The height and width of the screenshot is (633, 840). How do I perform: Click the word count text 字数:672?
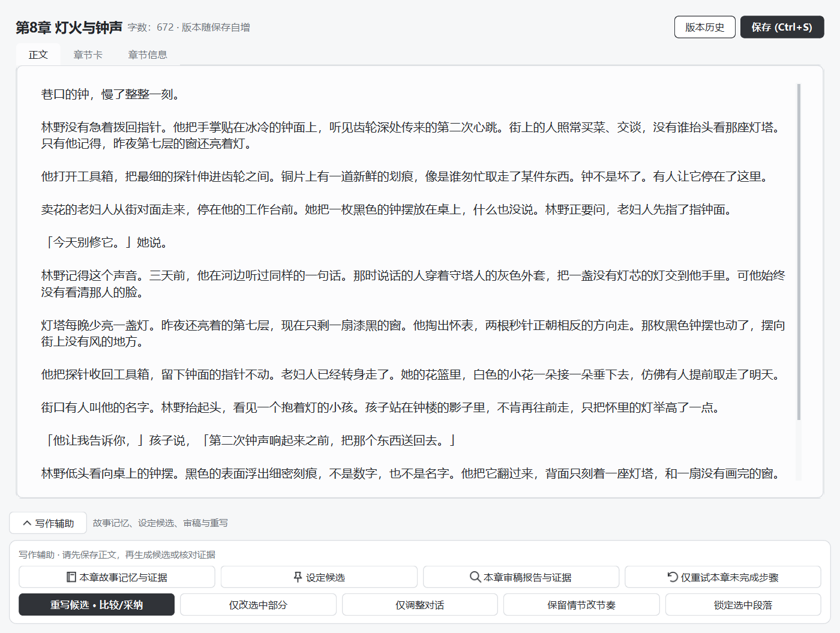(x=151, y=28)
